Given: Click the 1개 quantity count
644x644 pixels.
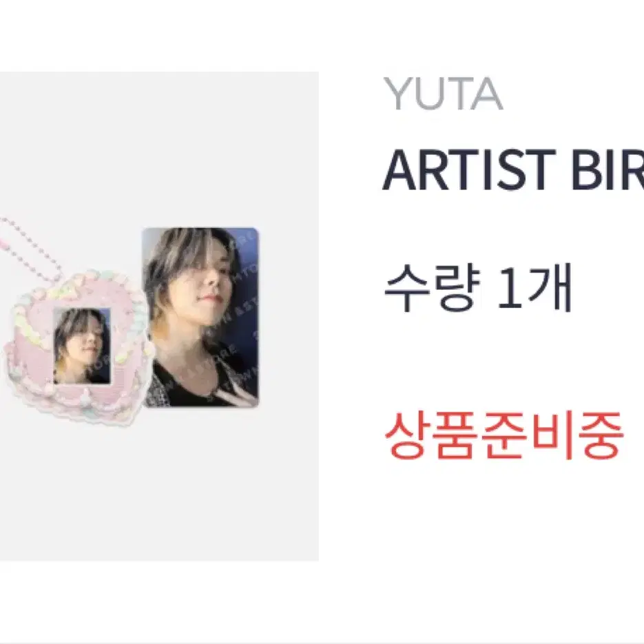Looking at the screenshot, I should [x=535, y=288].
